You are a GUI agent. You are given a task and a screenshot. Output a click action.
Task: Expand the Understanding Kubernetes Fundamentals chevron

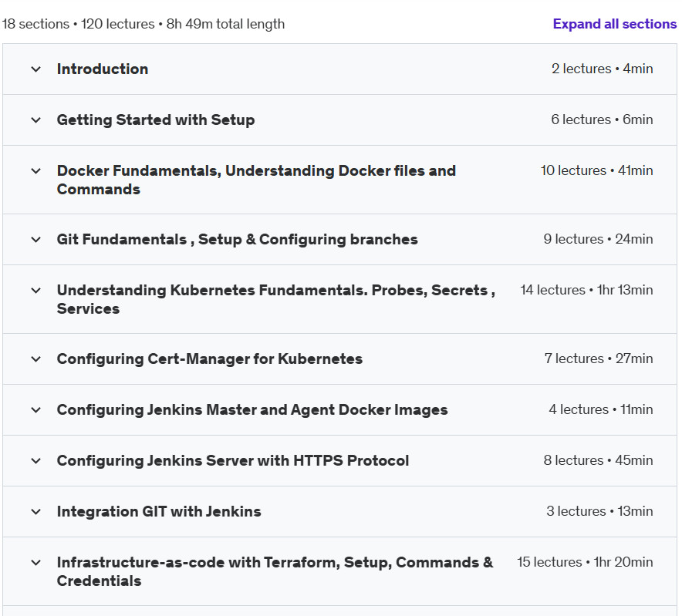point(36,291)
